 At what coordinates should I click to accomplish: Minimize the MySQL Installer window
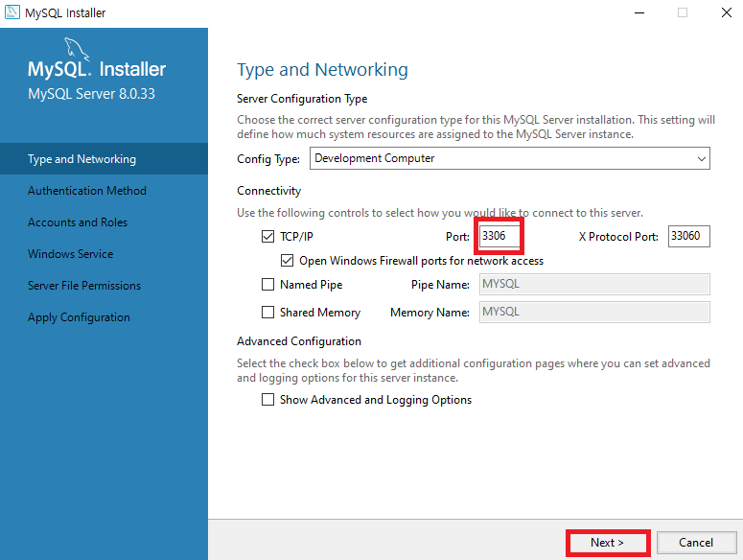(639, 12)
